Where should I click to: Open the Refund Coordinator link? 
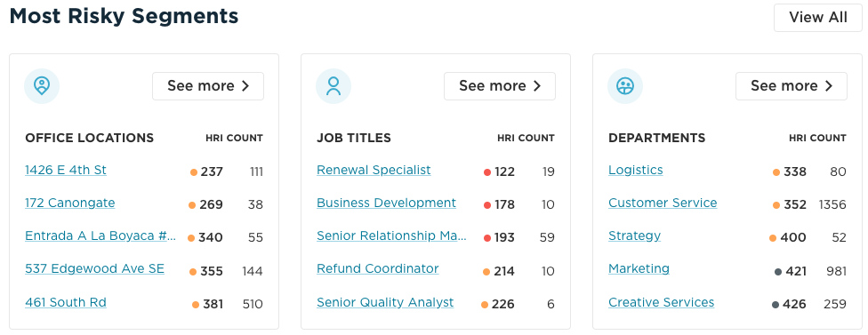[x=378, y=268]
